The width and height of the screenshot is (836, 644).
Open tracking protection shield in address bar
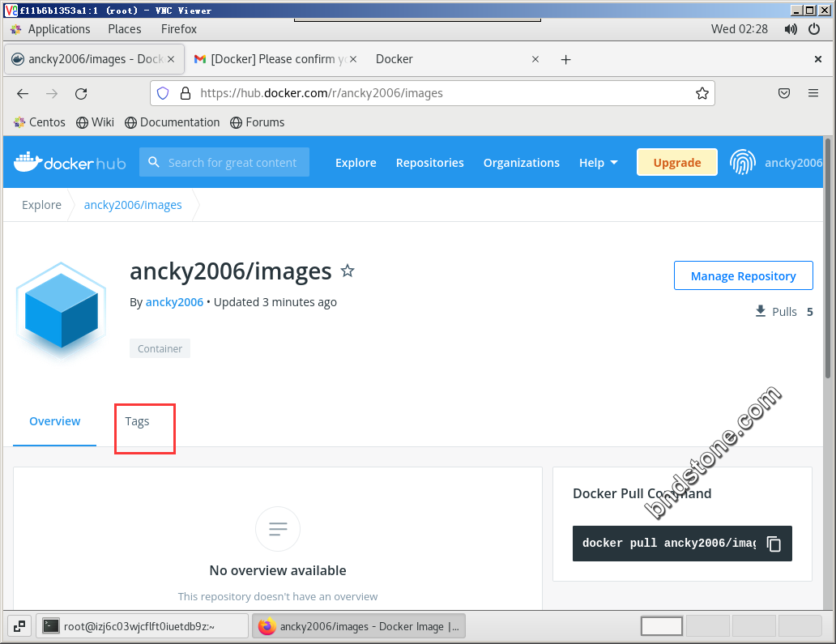click(163, 93)
